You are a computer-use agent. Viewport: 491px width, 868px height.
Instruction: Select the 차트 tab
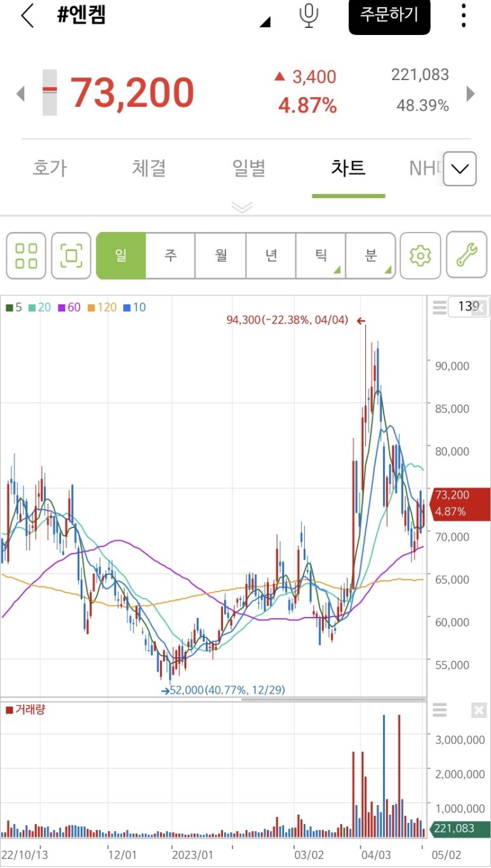pos(348,168)
